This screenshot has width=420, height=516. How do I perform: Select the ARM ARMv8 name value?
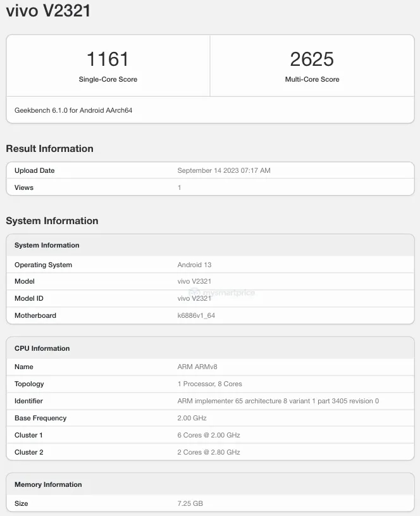[x=197, y=367]
